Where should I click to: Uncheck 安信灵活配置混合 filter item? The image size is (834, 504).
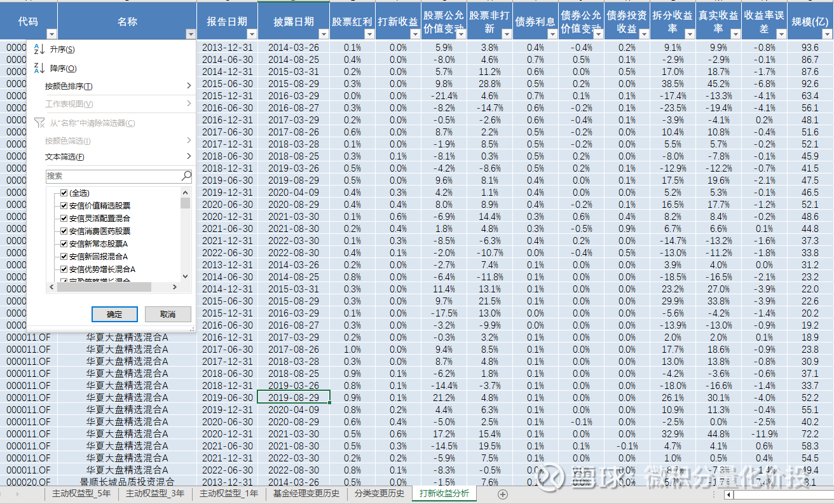click(x=64, y=218)
